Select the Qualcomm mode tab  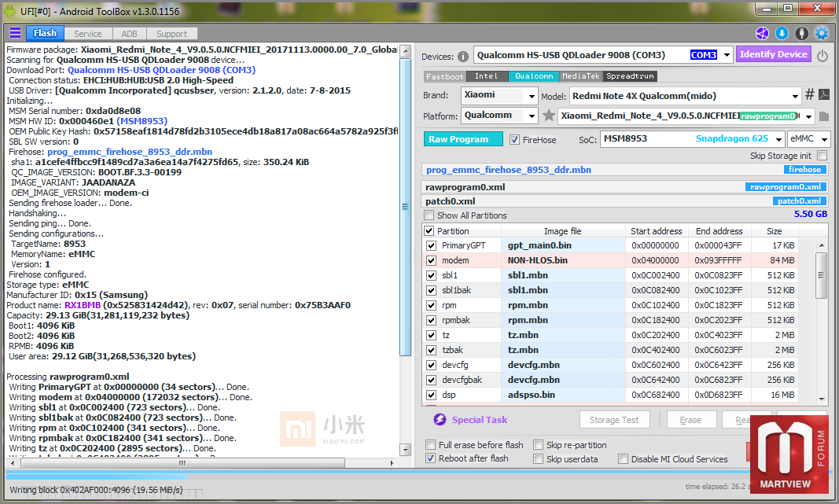tap(534, 76)
